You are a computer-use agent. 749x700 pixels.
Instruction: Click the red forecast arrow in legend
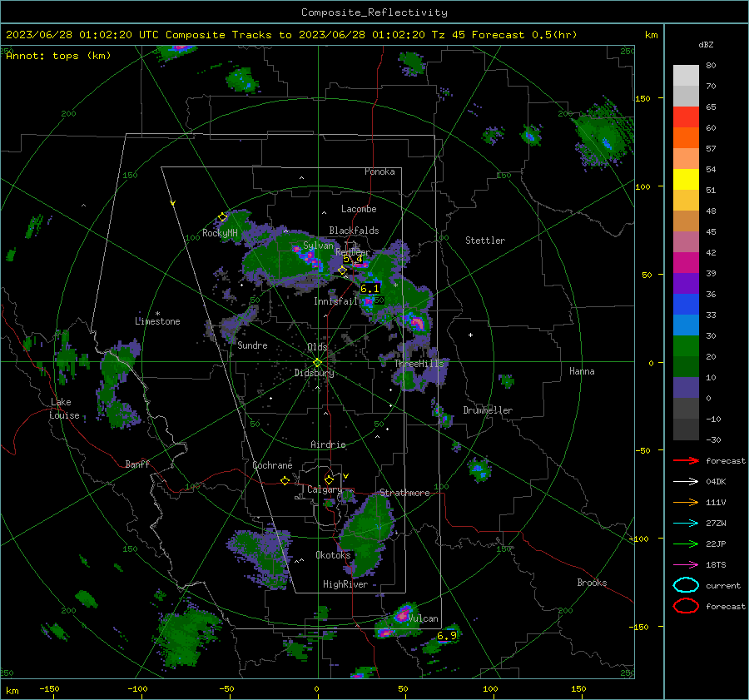pyautogui.click(x=686, y=460)
